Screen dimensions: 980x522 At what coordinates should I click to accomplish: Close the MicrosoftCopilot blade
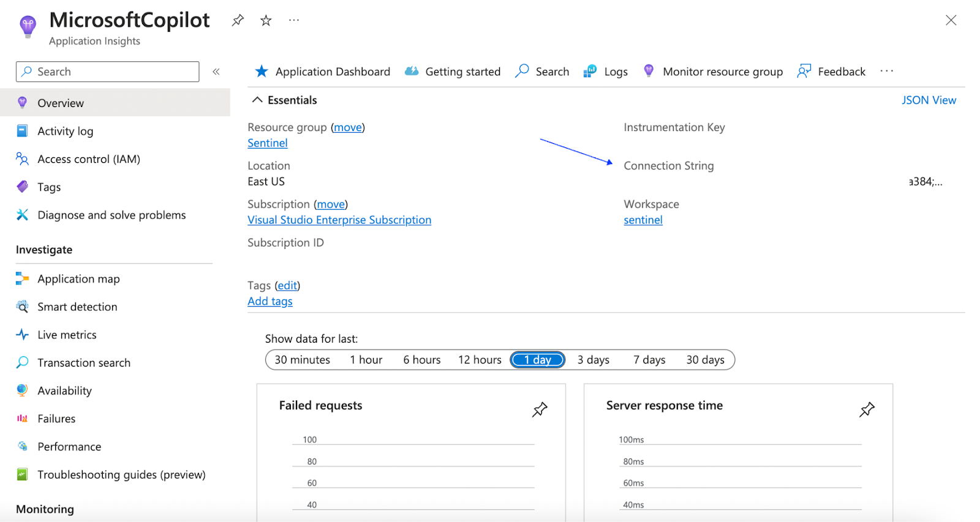(x=951, y=20)
